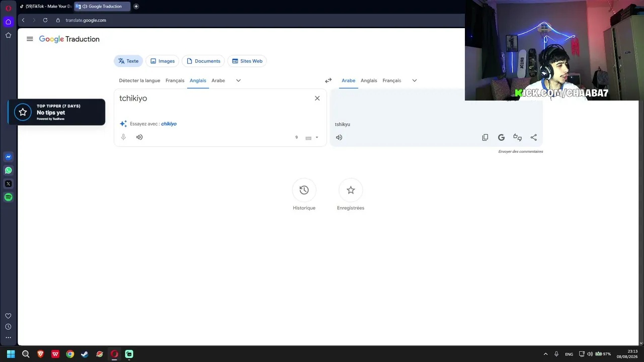
Task: Search the translation on Google
Action: click(x=501, y=137)
